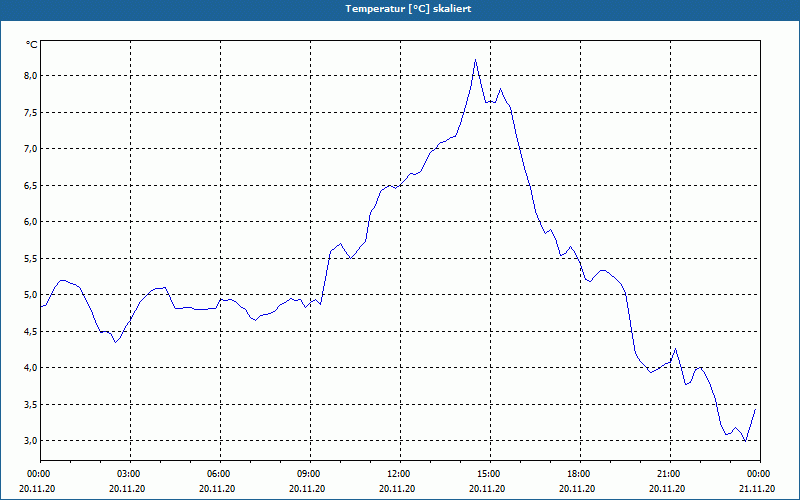Image resolution: width=800 pixels, height=500 pixels.
Task: Select the 6,0 y-axis value
Action: point(32,221)
